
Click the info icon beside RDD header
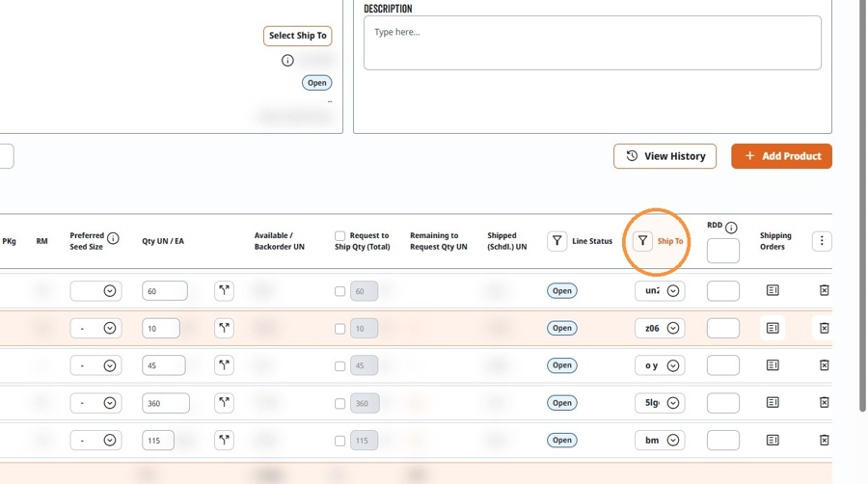731,228
